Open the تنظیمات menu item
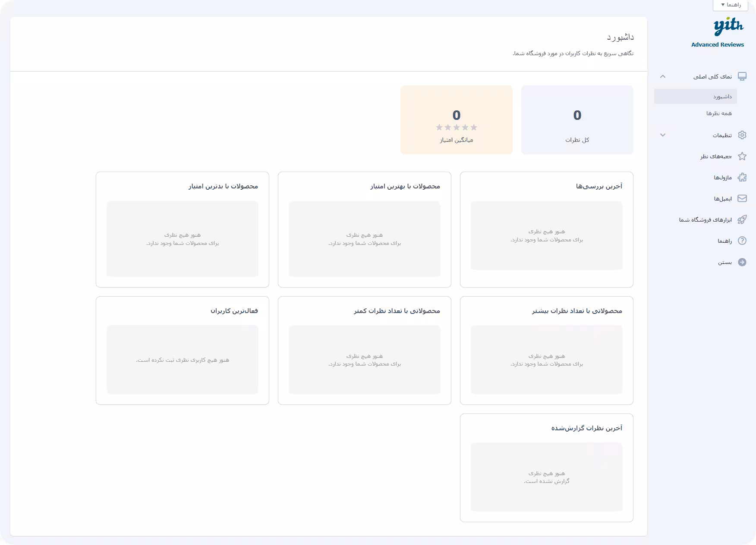The image size is (756, 545). pyautogui.click(x=722, y=135)
